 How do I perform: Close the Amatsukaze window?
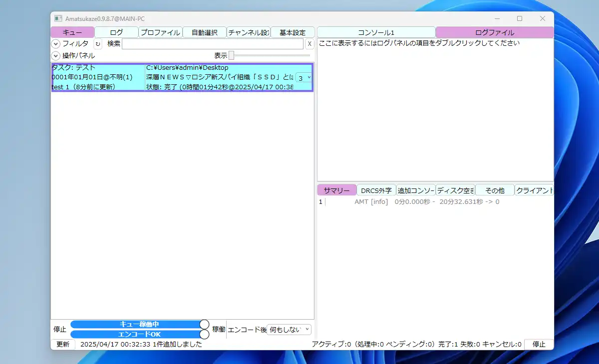coord(543,18)
